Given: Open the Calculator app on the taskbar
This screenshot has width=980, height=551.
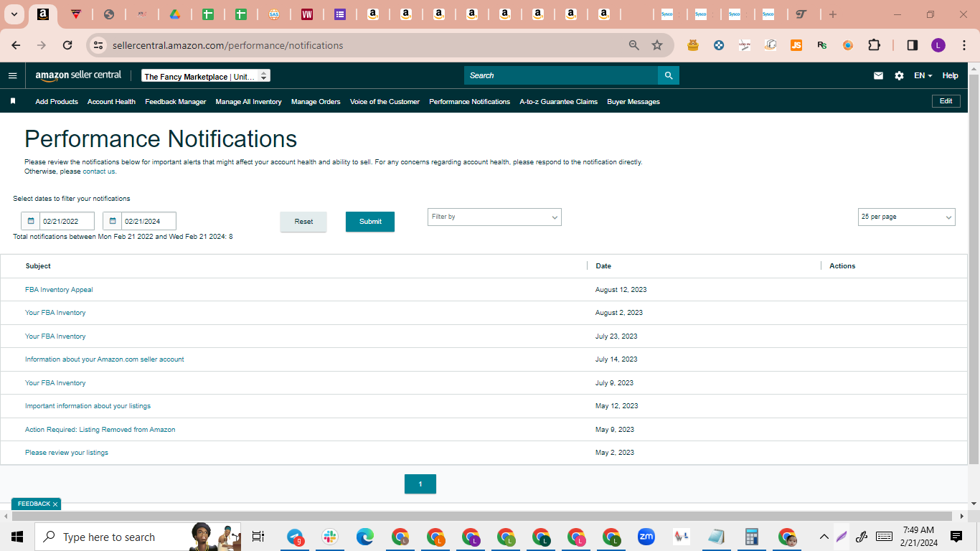Looking at the screenshot, I should 752,537.
